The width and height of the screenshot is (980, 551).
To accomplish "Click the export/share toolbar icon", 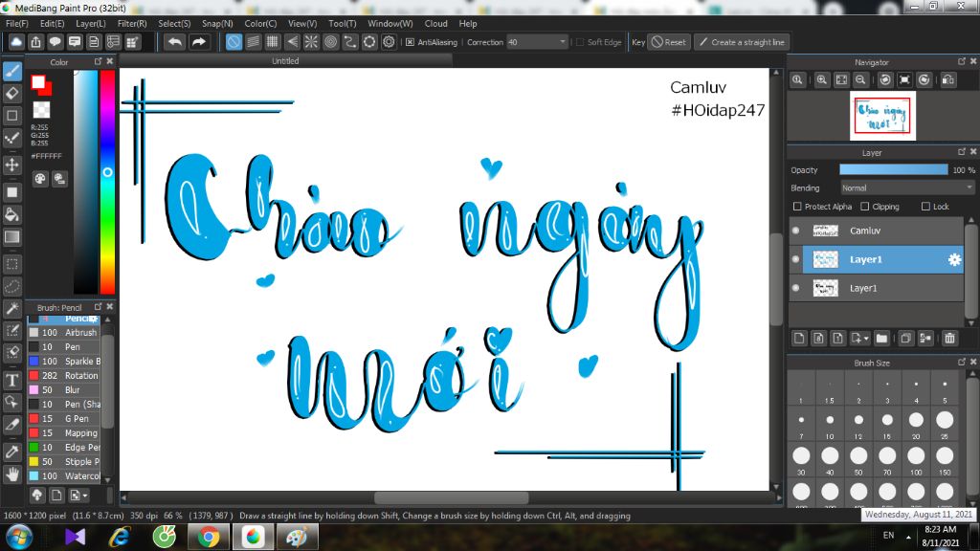I will 35,42.
